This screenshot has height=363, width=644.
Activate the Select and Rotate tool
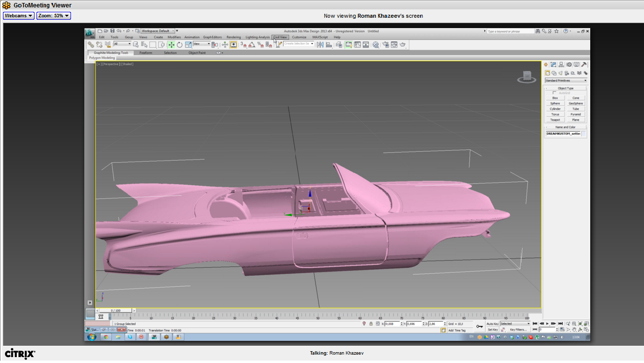coord(179,44)
